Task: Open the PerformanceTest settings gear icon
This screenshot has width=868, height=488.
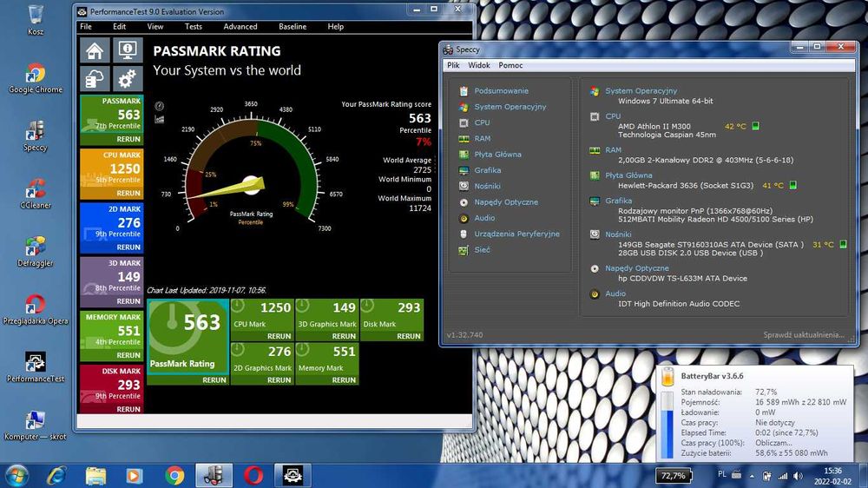Action: coord(128,79)
